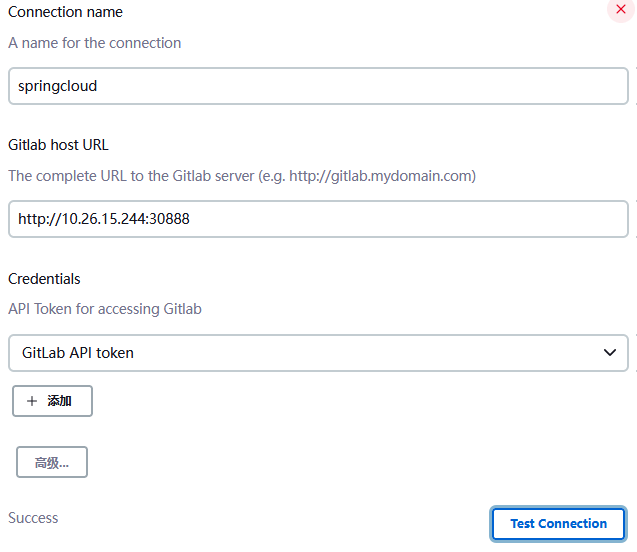Open advanced settings with 高级... button
The height and width of the screenshot is (552, 637).
coord(52,462)
